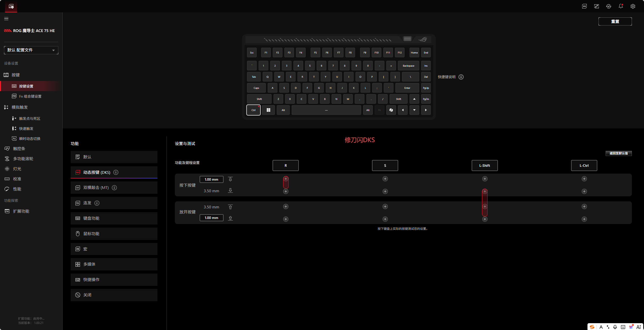Select the Ctrl key on keyboard preview
This screenshot has width=644, height=330.
253,110
